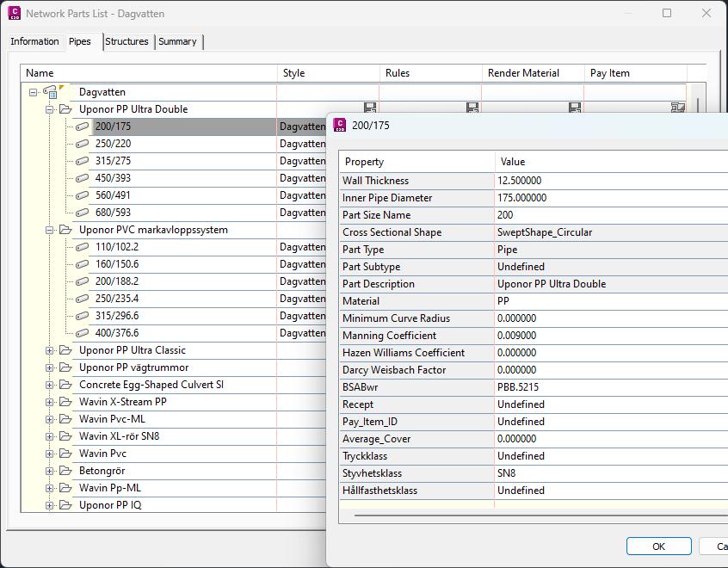The width and height of the screenshot is (728, 568).
Task: Click the Wall Thickness value 12.500000
Action: coord(519,180)
